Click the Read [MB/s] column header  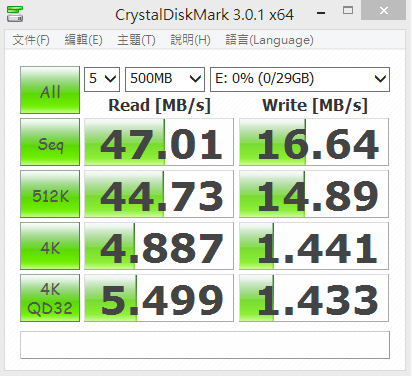160,105
